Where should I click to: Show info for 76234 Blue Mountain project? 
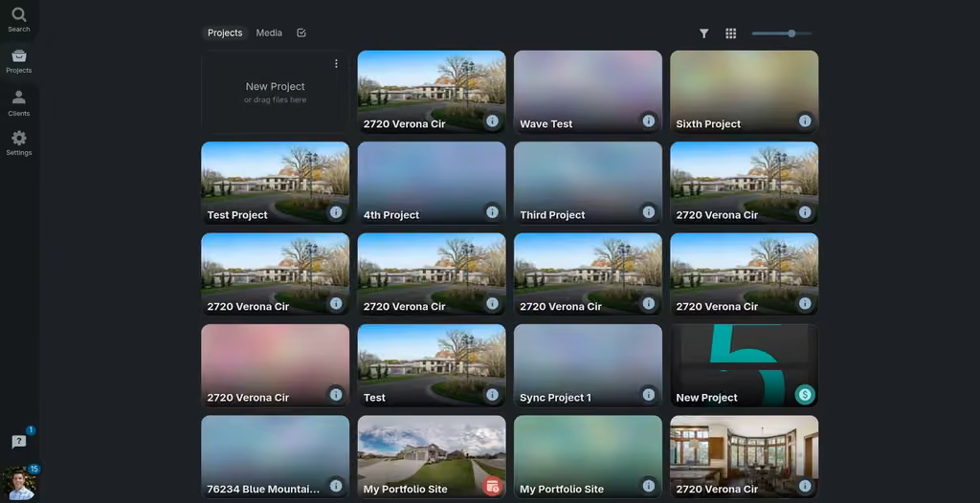click(x=336, y=486)
